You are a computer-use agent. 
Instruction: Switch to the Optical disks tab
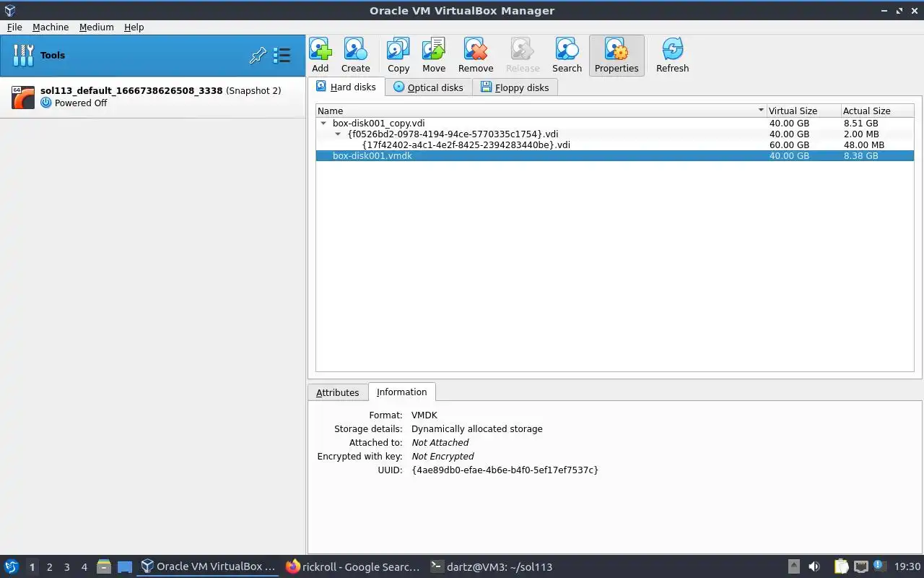point(428,87)
